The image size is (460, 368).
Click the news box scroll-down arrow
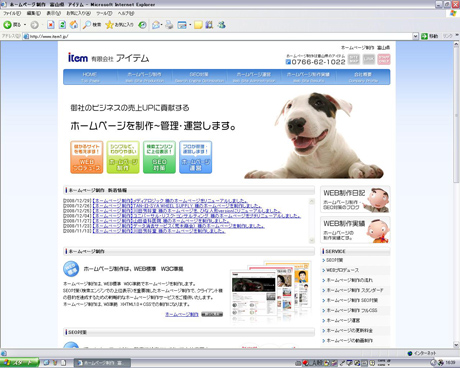tap(312, 240)
